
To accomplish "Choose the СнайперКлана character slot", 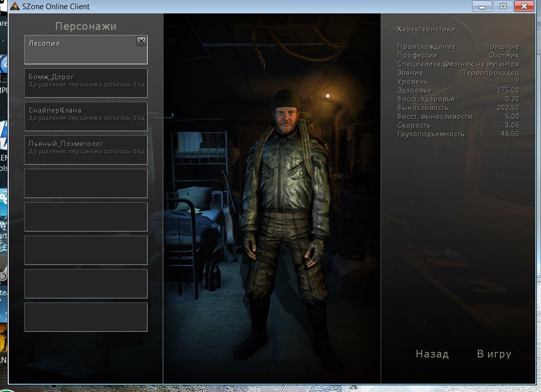I will (x=85, y=116).
